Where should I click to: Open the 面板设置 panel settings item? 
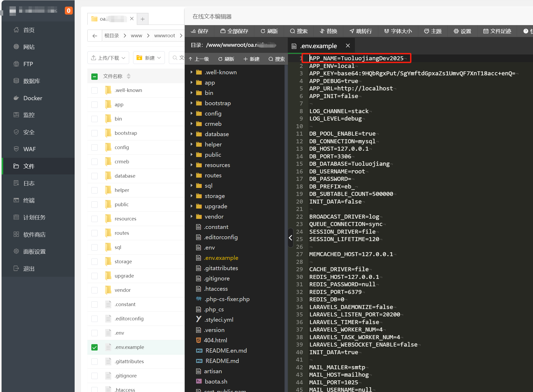pyautogui.click(x=34, y=251)
